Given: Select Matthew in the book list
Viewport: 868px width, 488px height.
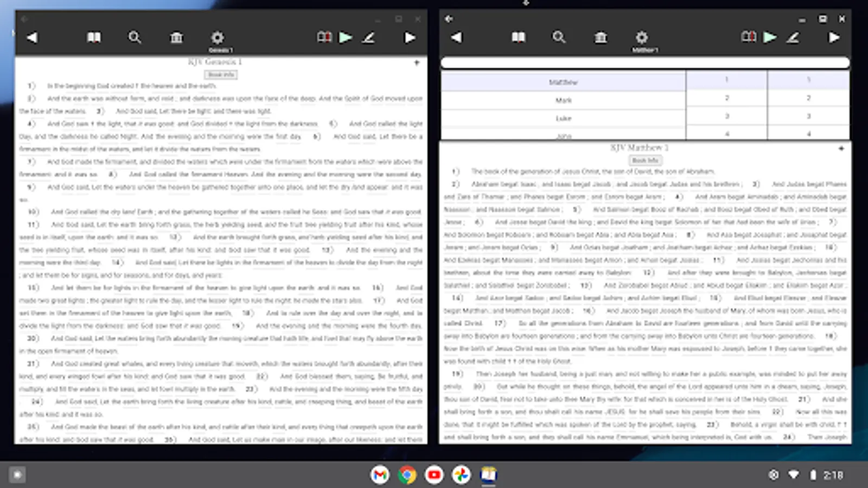Looking at the screenshot, I should pos(563,82).
